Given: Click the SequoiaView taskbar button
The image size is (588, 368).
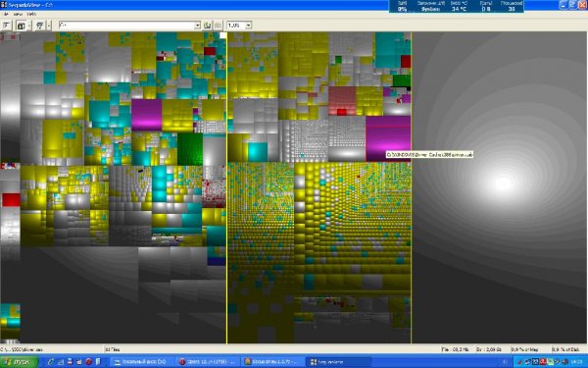Looking at the screenshot, I should [339, 361].
